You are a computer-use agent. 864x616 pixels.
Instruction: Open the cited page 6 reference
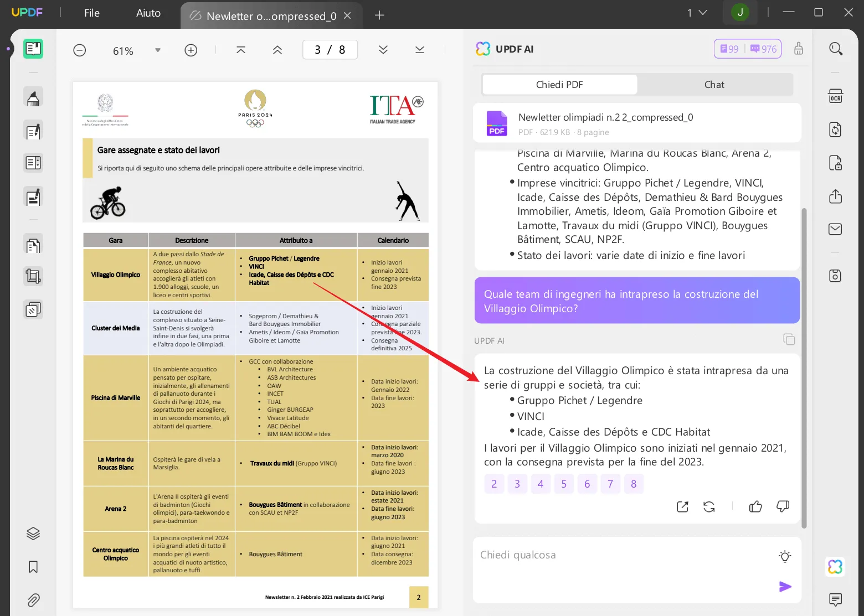587,484
